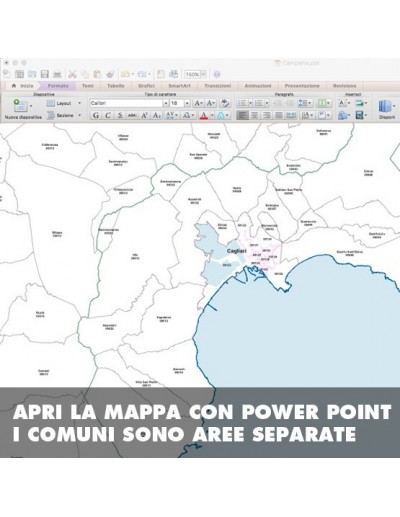
Task: Click the Copy icon in the toolbar
Action: [85, 74]
